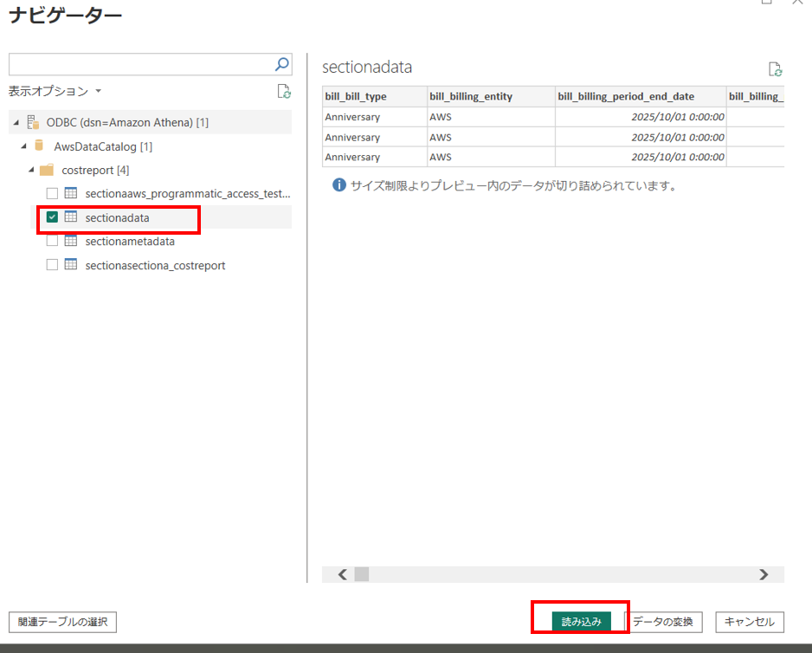Check the sectionasectiona_costreport checkbox
The width and height of the screenshot is (812, 653).
point(52,265)
